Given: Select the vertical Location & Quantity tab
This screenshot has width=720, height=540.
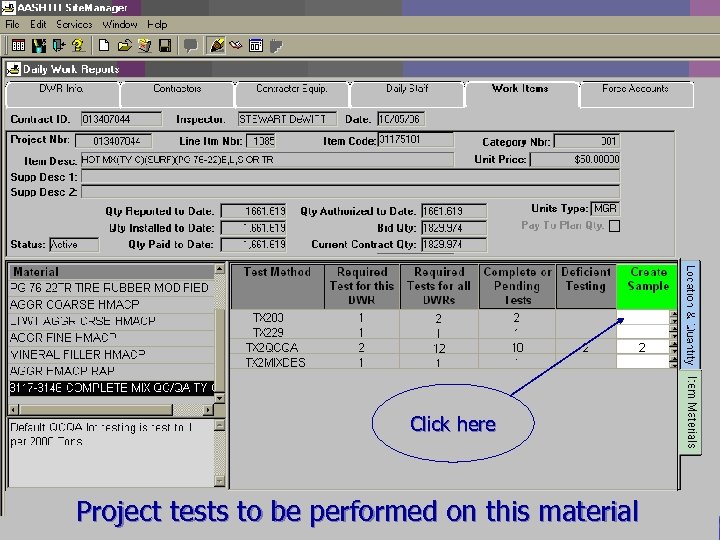Looking at the screenshot, I should point(690,315).
